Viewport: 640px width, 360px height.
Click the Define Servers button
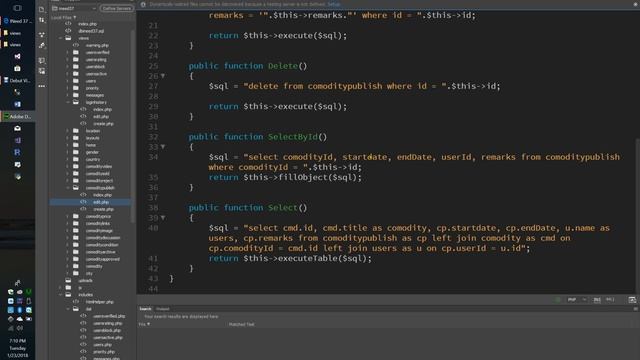pyautogui.click(x=117, y=8)
